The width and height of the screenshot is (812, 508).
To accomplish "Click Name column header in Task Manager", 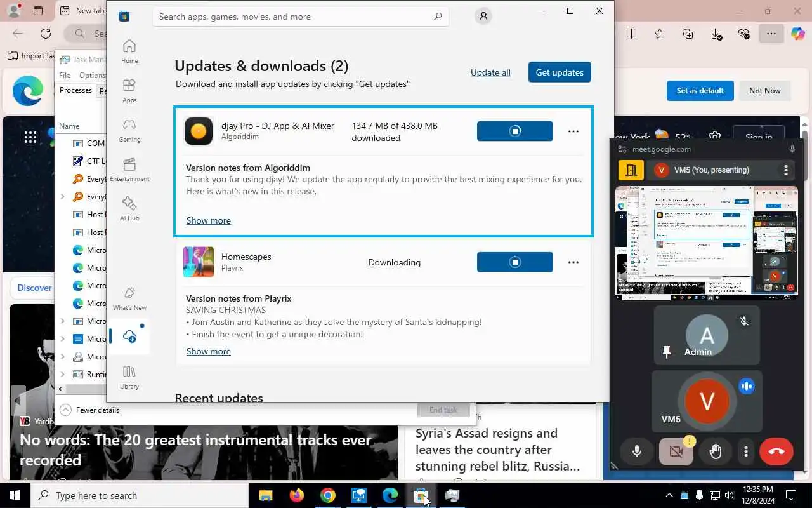I will click(69, 126).
